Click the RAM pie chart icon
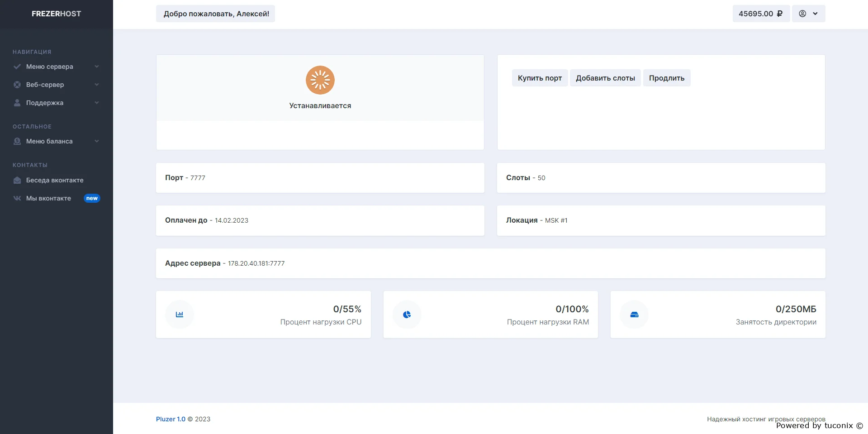 (407, 315)
